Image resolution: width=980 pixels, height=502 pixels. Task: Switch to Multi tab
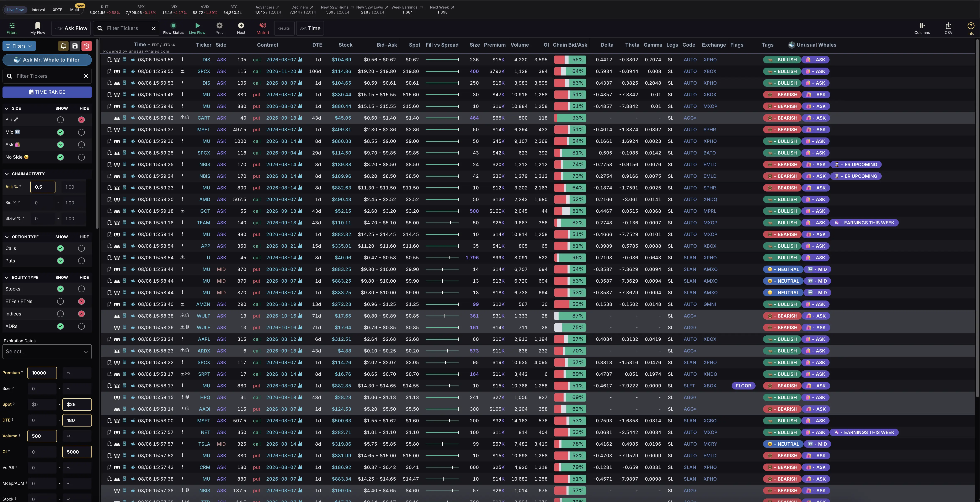tap(75, 10)
